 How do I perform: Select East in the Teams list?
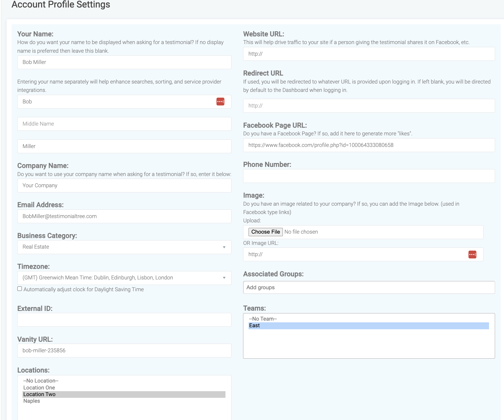coord(369,326)
